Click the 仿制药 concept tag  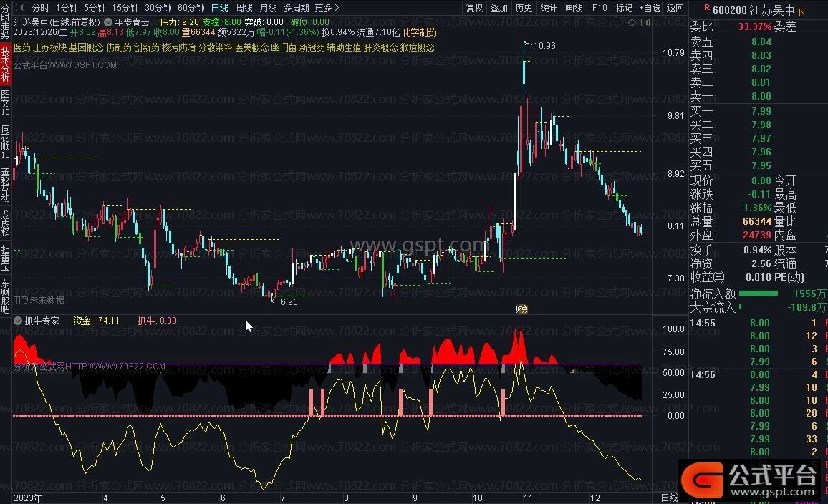[x=118, y=47]
